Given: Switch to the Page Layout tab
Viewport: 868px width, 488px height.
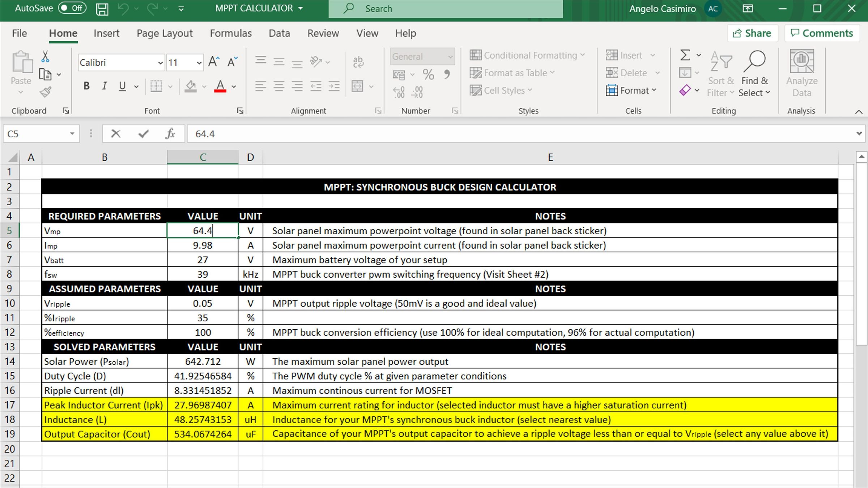Looking at the screenshot, I should 165,33.
